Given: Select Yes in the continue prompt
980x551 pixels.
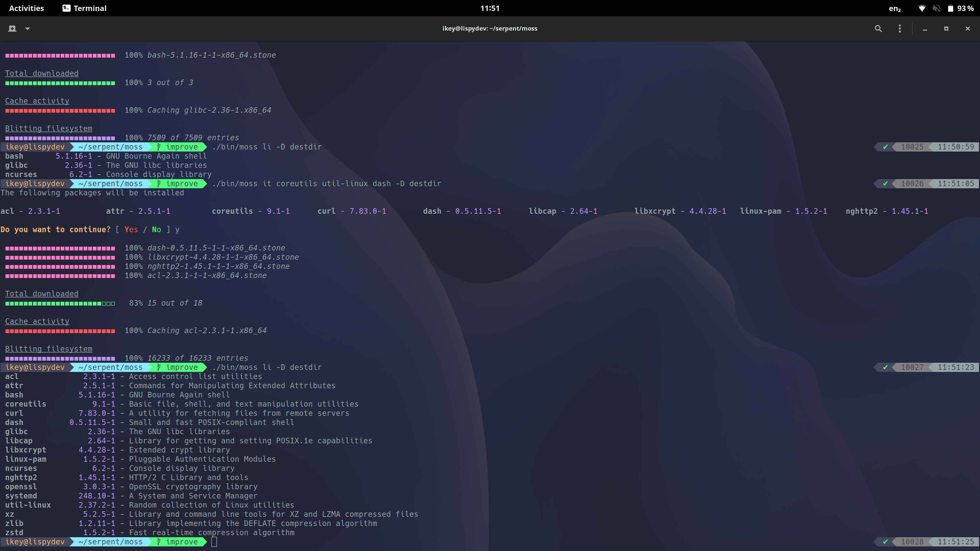Looking at the screenshot, I should tap(131, 230).
